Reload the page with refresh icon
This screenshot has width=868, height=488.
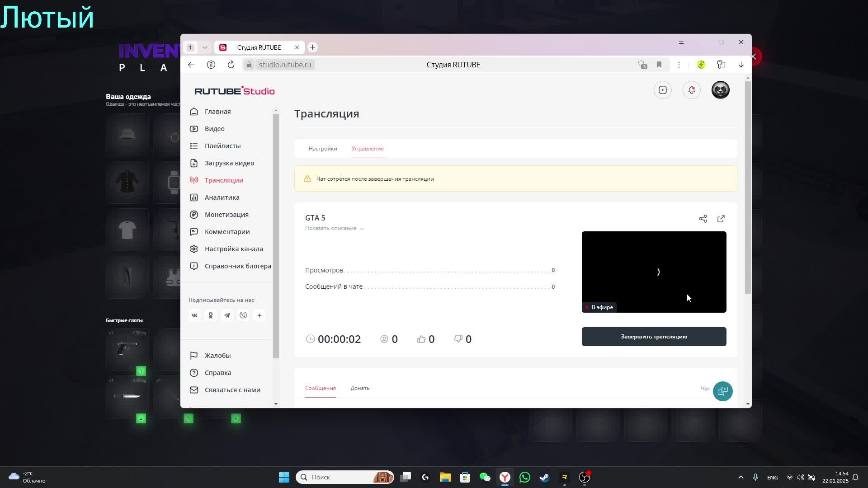pyautogui.click(x=231, y=65)
